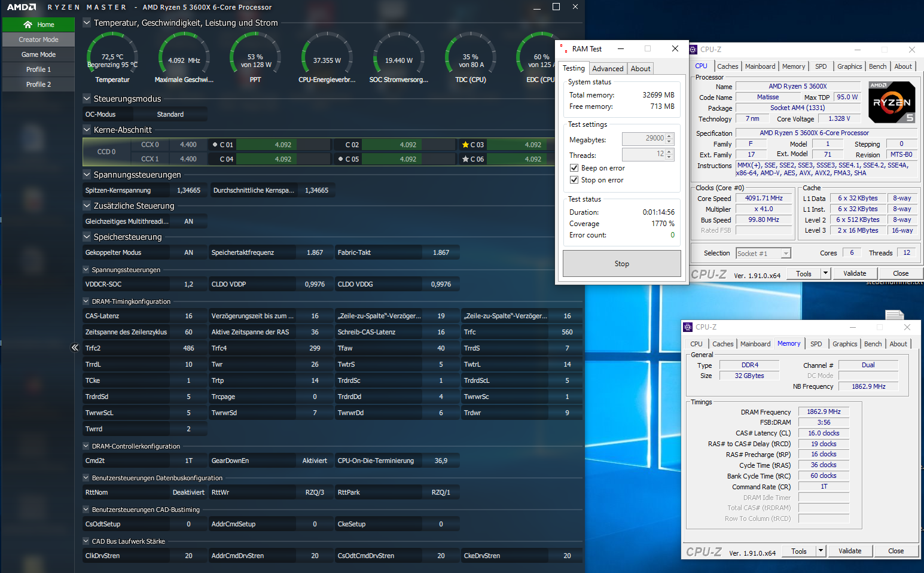Click the RAM Test window title icon
Viewport: 924px width, 573px height.
(x=564, y=49)
